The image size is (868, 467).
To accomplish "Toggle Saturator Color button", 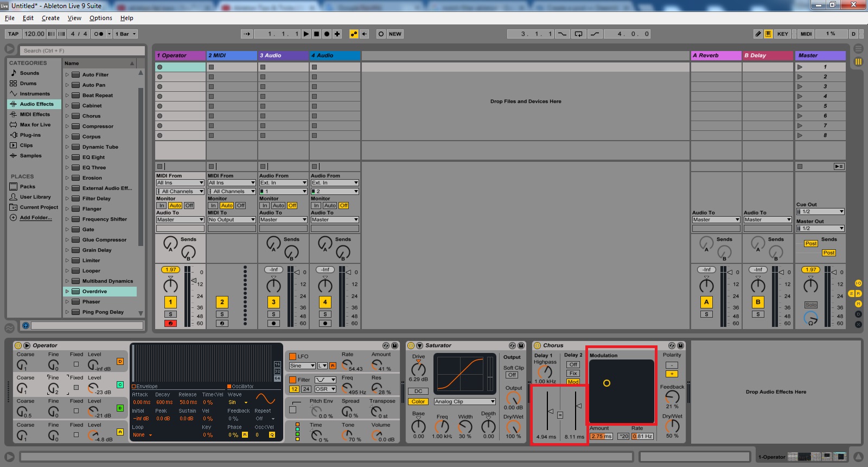I will point(418,401).
